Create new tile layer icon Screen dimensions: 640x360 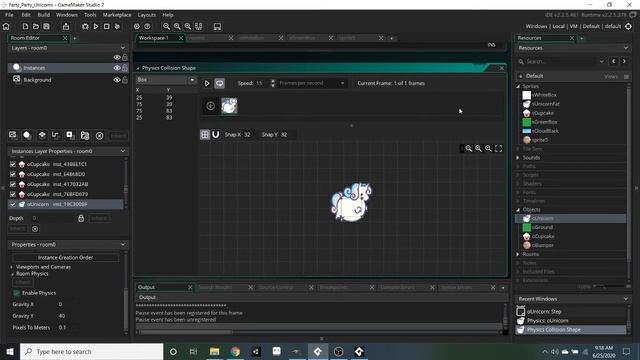42,135
